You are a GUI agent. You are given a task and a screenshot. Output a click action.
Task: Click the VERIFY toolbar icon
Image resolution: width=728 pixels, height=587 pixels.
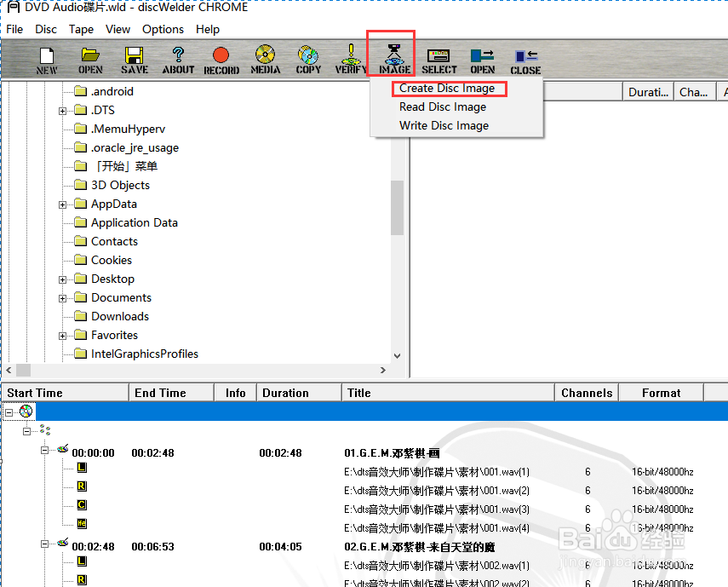point(351,60)
